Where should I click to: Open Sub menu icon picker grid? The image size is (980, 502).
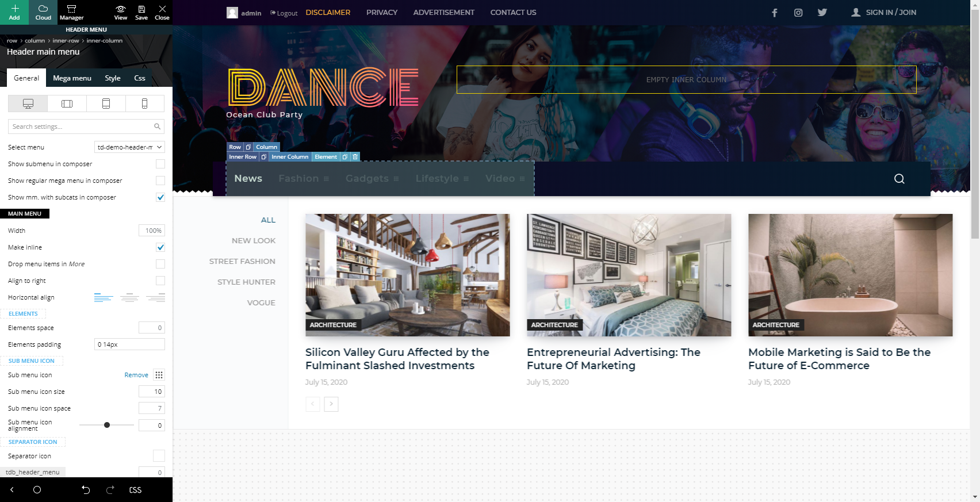click(159, 375)
